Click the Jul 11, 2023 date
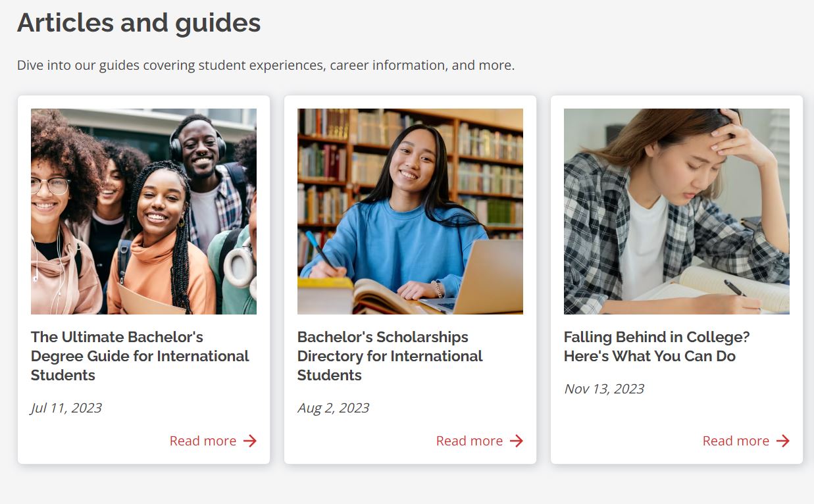Image resolution: width=814 pixels, height=504 pixels. (66, 408)
